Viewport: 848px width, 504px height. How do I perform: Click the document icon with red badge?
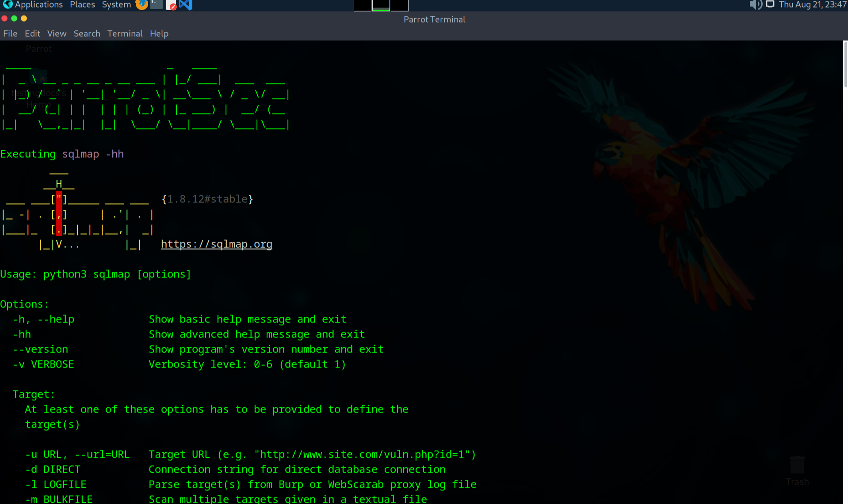point(171,5)
